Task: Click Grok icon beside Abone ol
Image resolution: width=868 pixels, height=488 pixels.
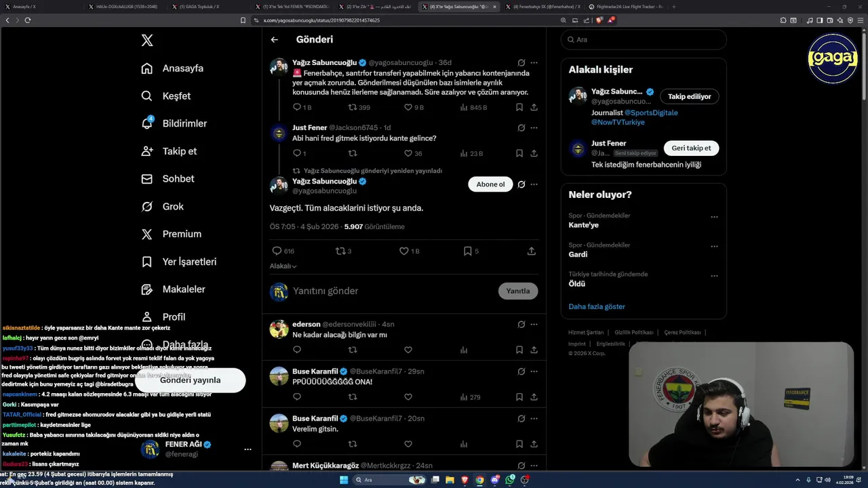Action: pos(521,184)
